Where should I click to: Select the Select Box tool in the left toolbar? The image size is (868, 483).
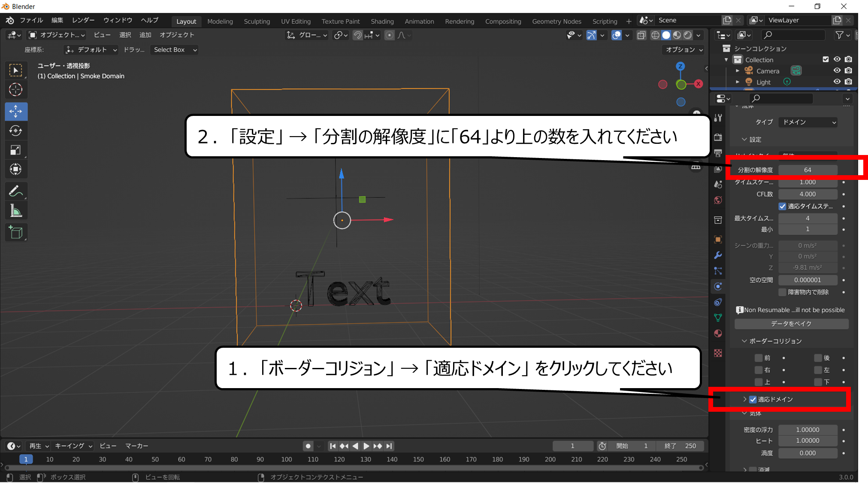16,70
